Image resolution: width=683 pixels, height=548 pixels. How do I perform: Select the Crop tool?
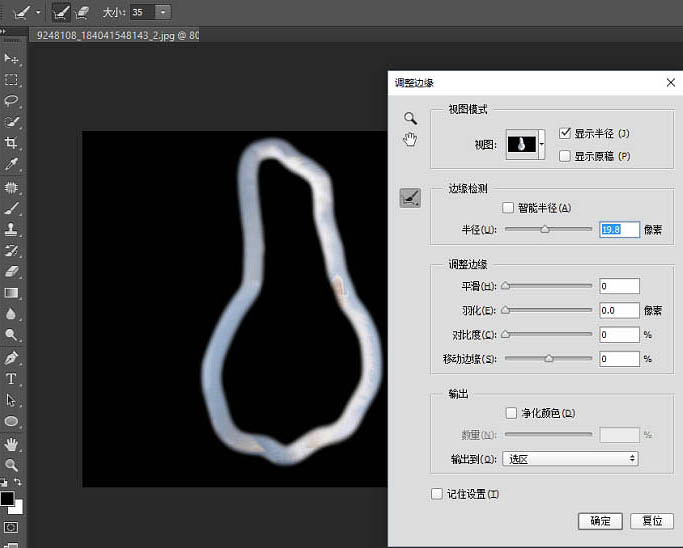click(12, 144)
